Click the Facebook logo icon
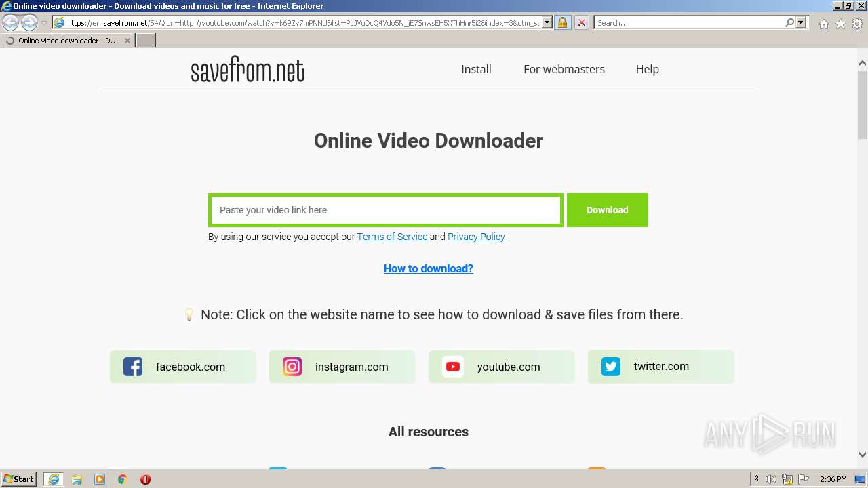The height and width of the screenshot is (488, 868). [x=133, y=367]
